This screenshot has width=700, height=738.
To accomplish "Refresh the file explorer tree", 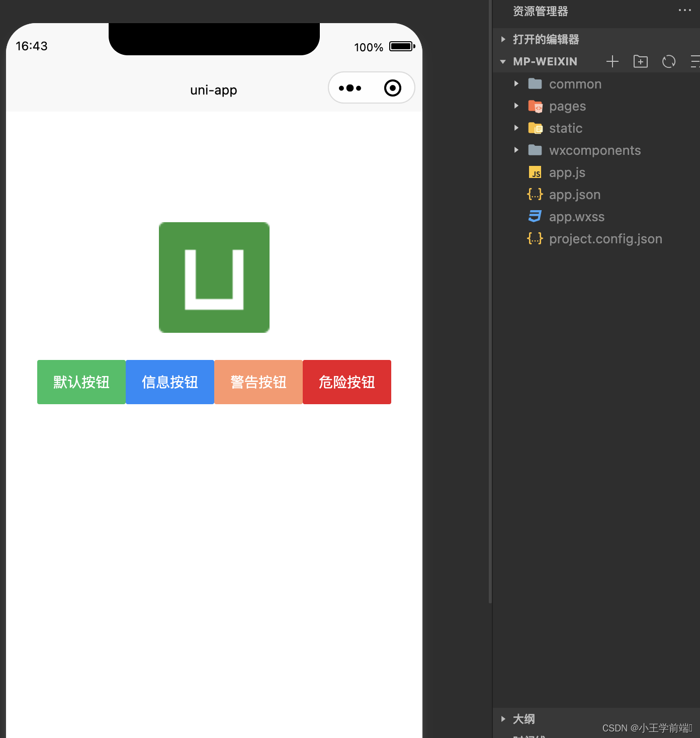I will click(669, 61).
